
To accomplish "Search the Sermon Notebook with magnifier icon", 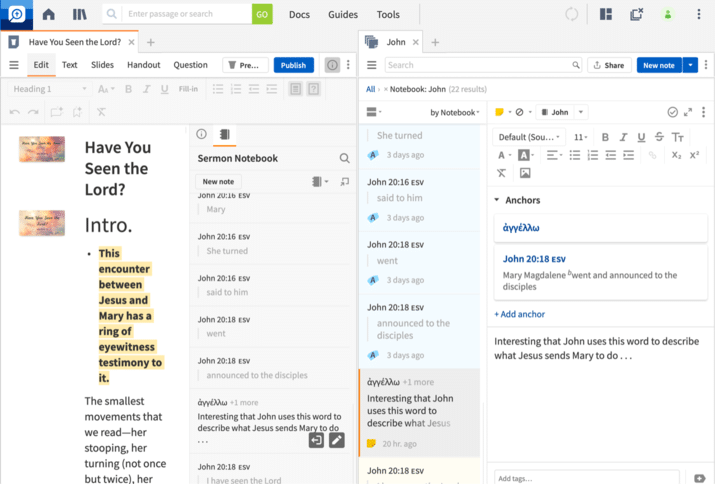I will pyautogui.click(x=344, y=158).
